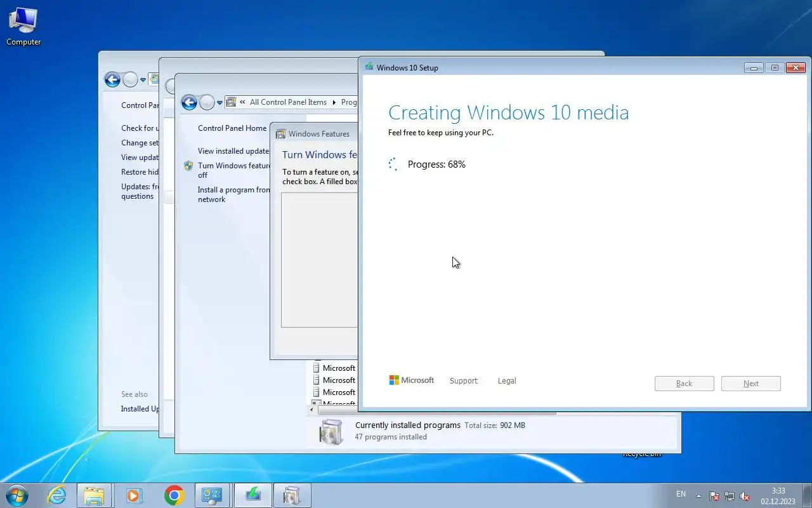Switch to Windows Features taskbar button
The width and height of the screenshot is (812, 508).
click(x=292, y=495)
